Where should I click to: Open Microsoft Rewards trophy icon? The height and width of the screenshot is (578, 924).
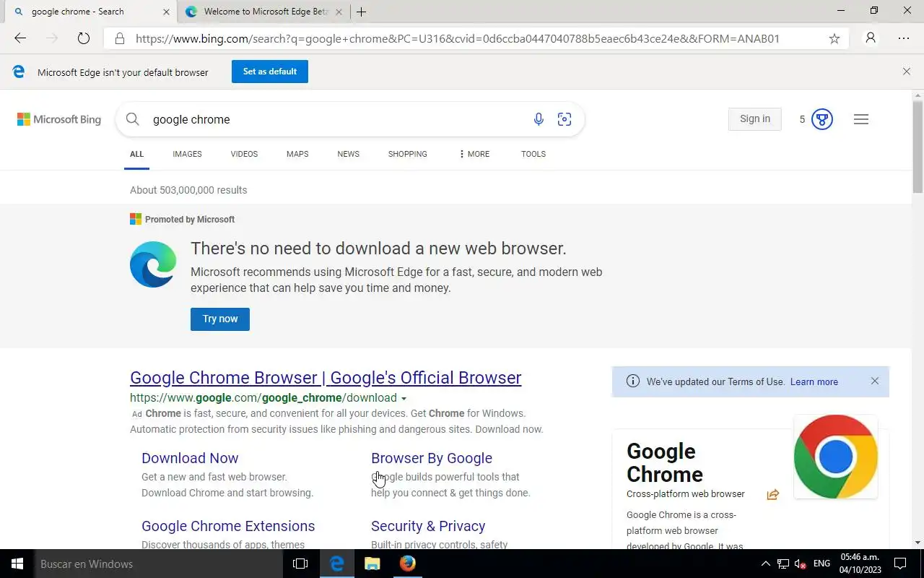(x=821, y=119)
